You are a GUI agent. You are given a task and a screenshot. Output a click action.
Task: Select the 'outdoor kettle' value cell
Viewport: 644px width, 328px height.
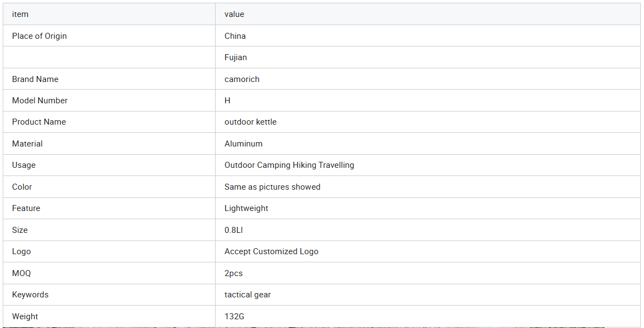(251, 122)
